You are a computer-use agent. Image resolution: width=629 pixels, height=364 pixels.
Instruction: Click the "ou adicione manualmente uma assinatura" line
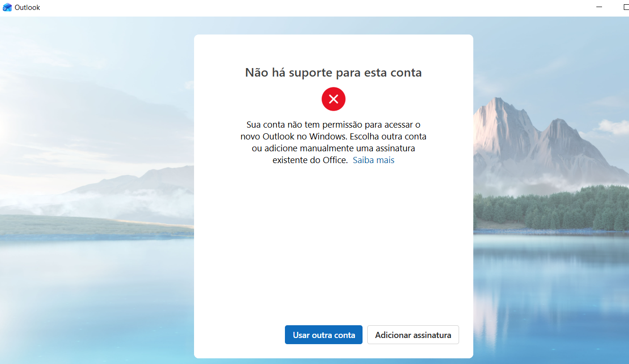pos(333,148)
